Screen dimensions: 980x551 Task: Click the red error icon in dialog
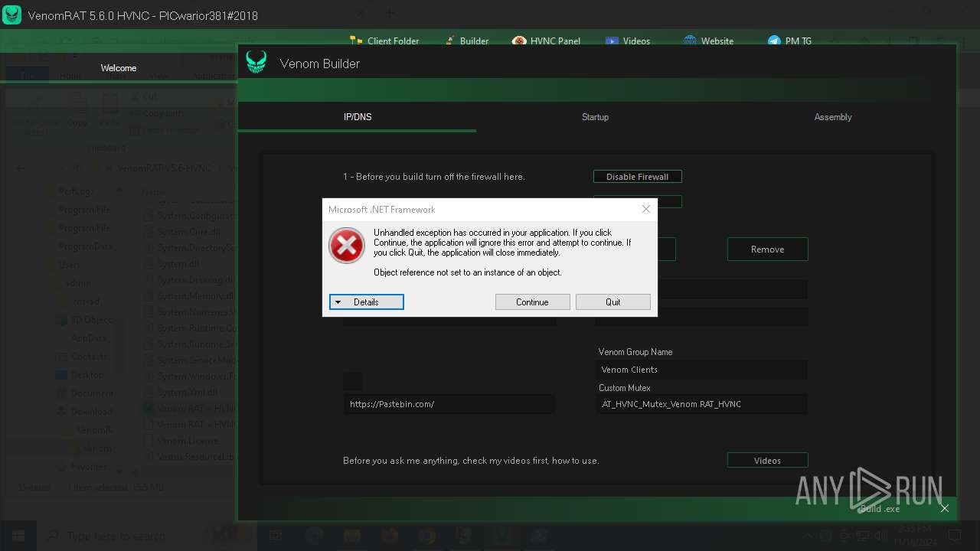coord(347,246)
